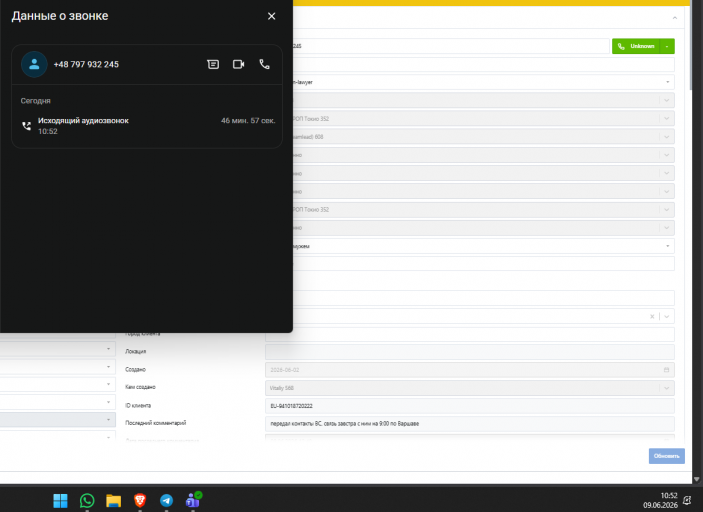Open the second 'РОП Токио 352' dropdown

tap(483, 209)
